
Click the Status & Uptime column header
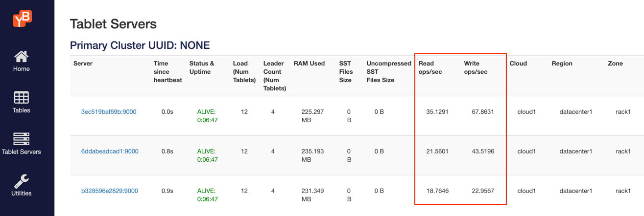coord(202,67)
